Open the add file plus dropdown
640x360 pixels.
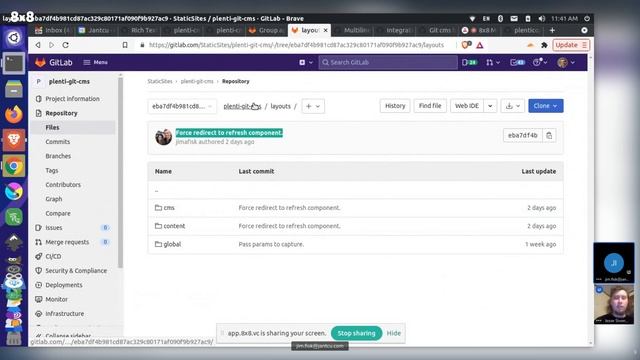313,106
